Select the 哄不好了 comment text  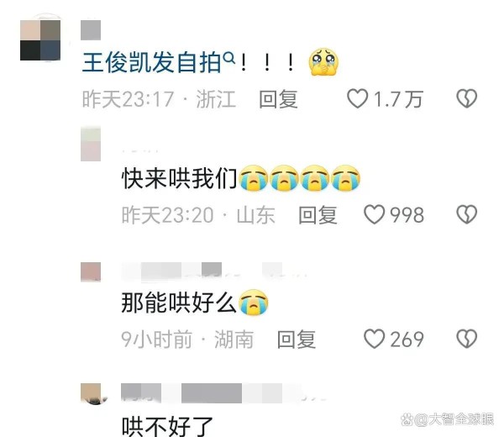tap(167, 426)
